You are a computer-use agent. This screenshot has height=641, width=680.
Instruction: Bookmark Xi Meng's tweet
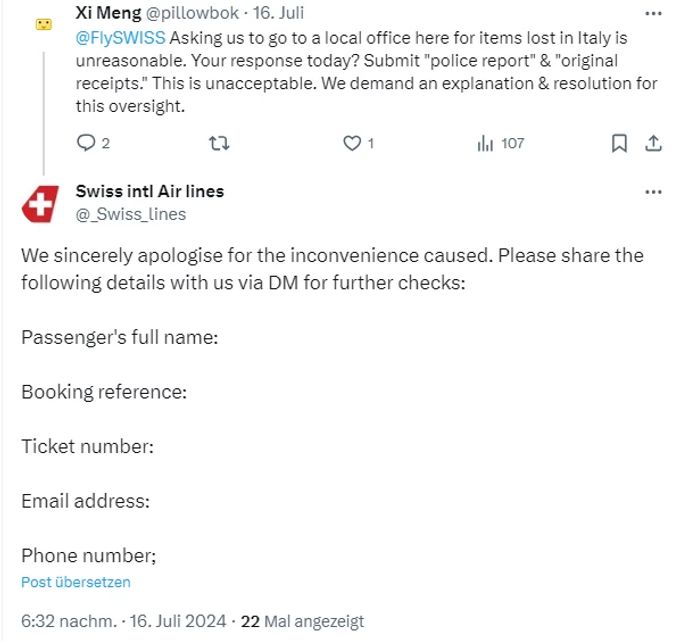[619, 143]
